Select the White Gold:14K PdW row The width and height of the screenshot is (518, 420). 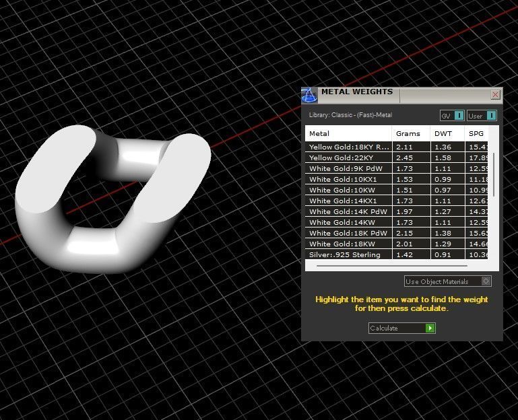(x=397, y=211)
